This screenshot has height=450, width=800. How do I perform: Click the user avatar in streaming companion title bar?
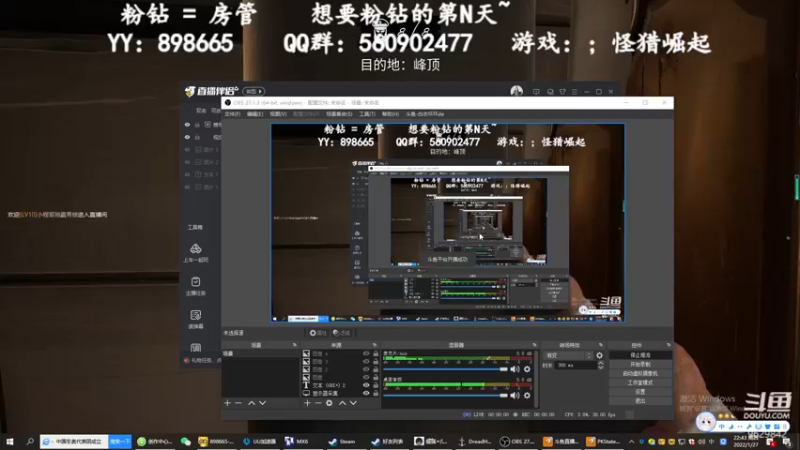click(x=516, y=91)
